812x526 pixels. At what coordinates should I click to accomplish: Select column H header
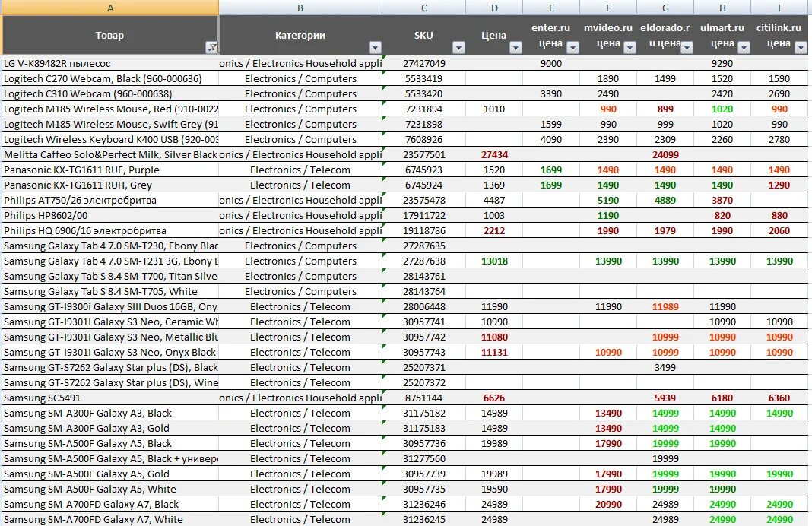722,8
